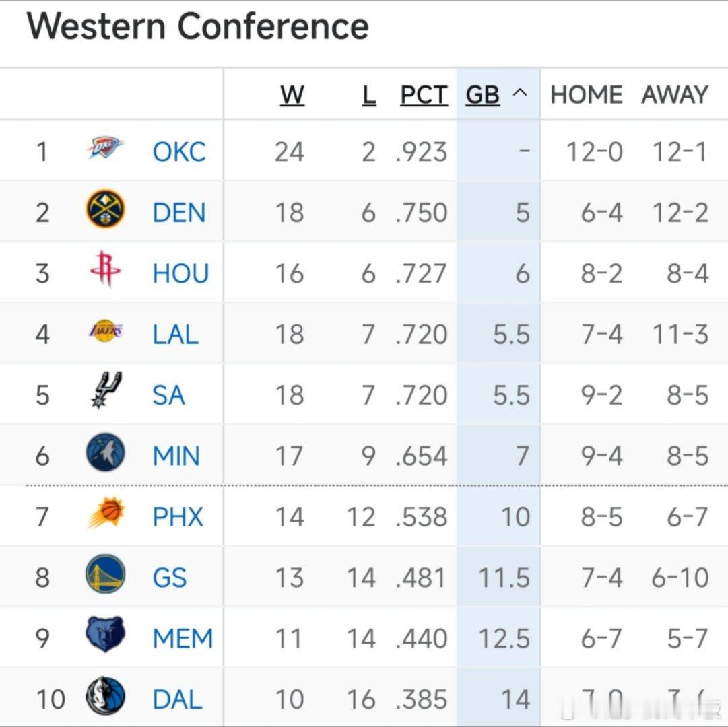Click the San Antonio Spurs logo

click(x=106, y=391)
